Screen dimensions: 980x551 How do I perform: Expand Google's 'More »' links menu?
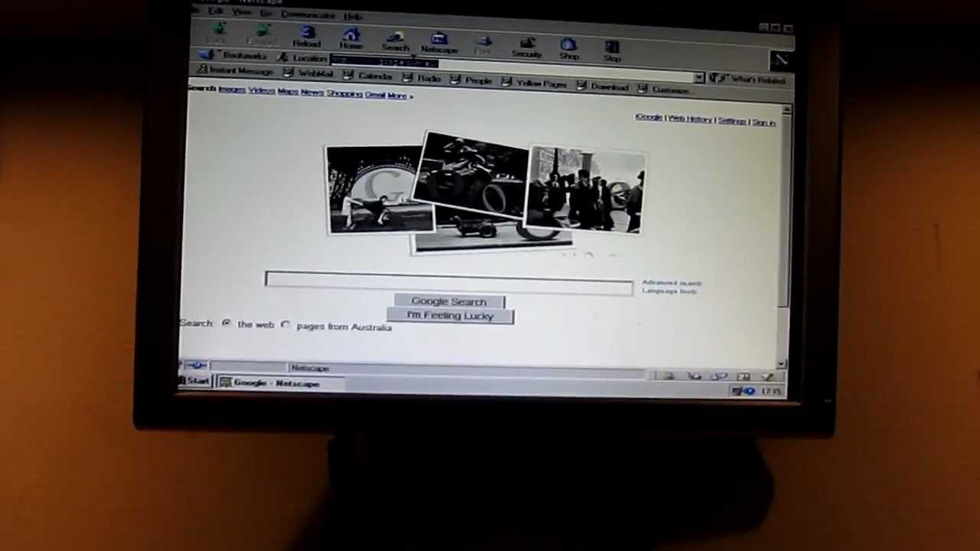click(x=400, y=96)
